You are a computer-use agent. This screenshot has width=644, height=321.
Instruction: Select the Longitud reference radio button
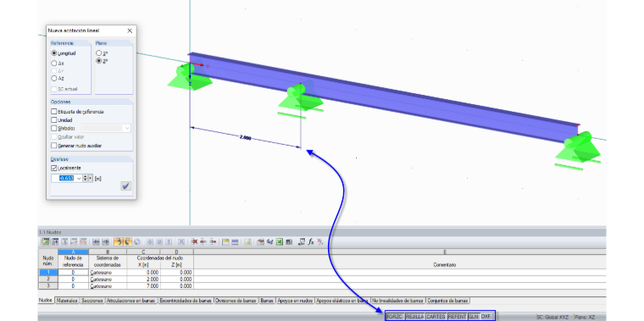click(53, 53)
